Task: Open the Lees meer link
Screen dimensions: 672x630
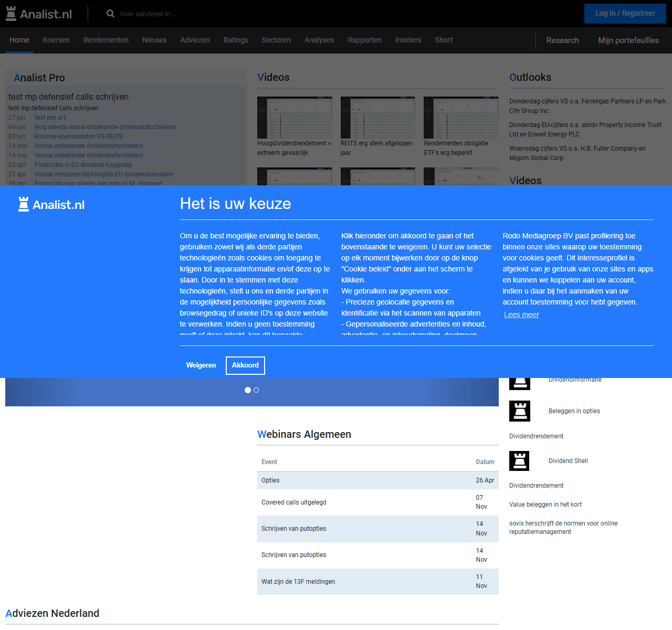Action: [x=521, y=314]
